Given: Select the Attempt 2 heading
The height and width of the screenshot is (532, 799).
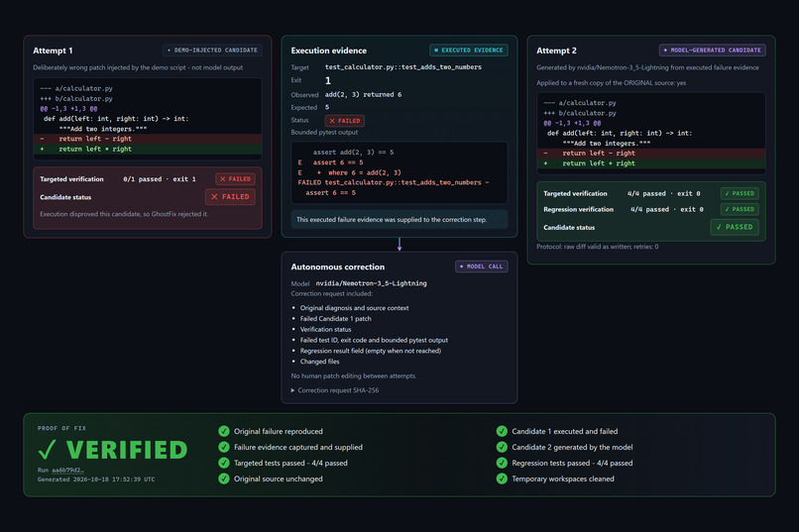Looking at the screenshot, I should pos(556,51).
